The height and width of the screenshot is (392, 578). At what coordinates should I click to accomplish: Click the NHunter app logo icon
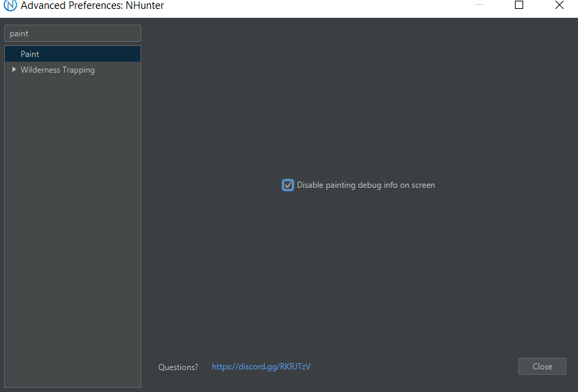pyautogui.click(x=10, y=5)
